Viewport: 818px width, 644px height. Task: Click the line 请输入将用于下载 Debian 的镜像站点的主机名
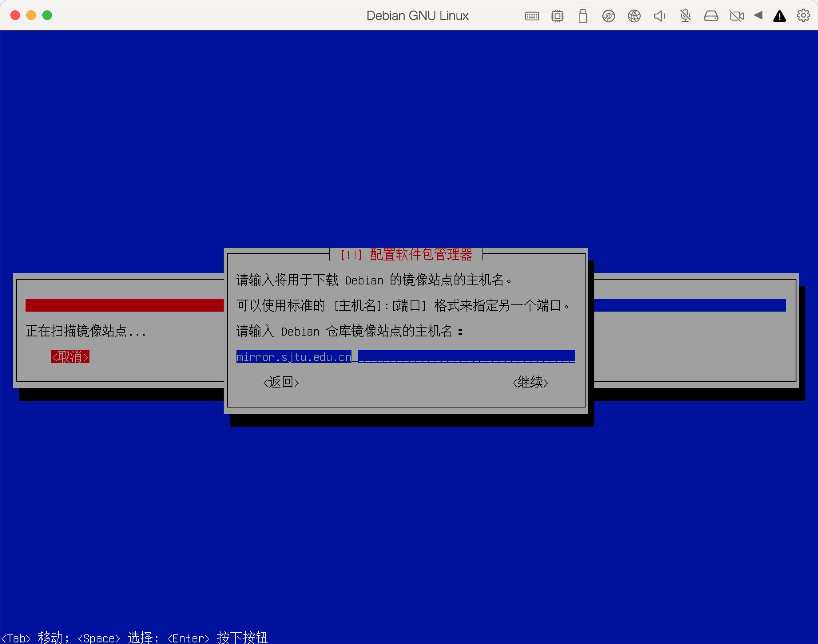click(374, 280)
